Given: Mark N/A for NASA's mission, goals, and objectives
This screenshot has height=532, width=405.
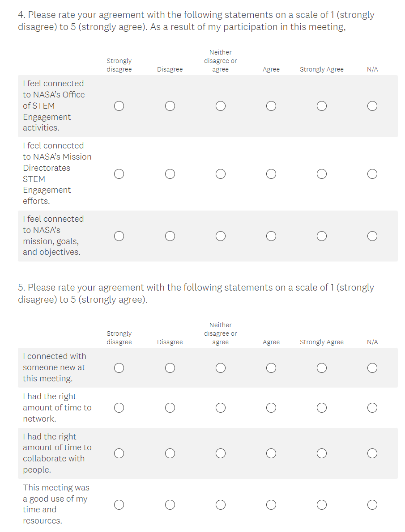Looking at the screenshot, I should click(372, 236).
